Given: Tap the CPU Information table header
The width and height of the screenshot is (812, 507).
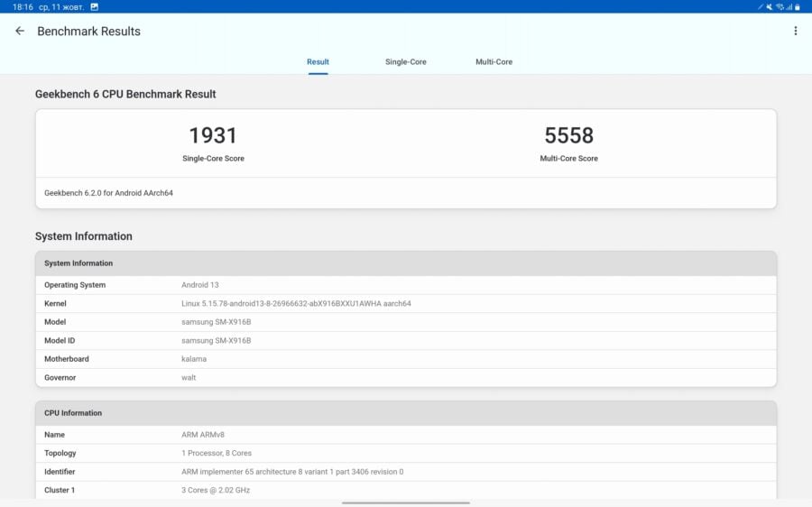Looking at the screenshot, I should [x=405, y=413].
